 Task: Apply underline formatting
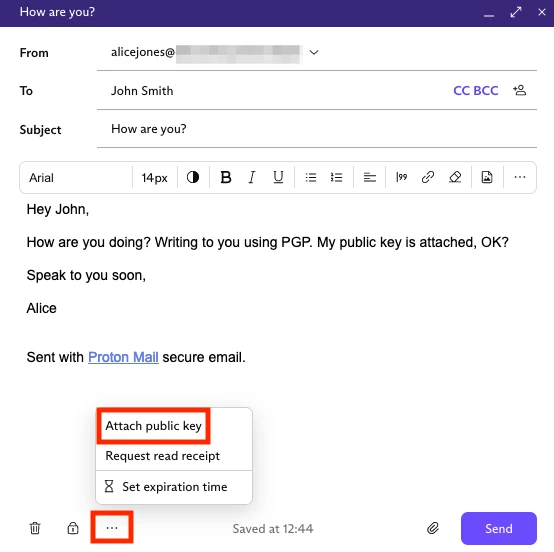[278, 177]
